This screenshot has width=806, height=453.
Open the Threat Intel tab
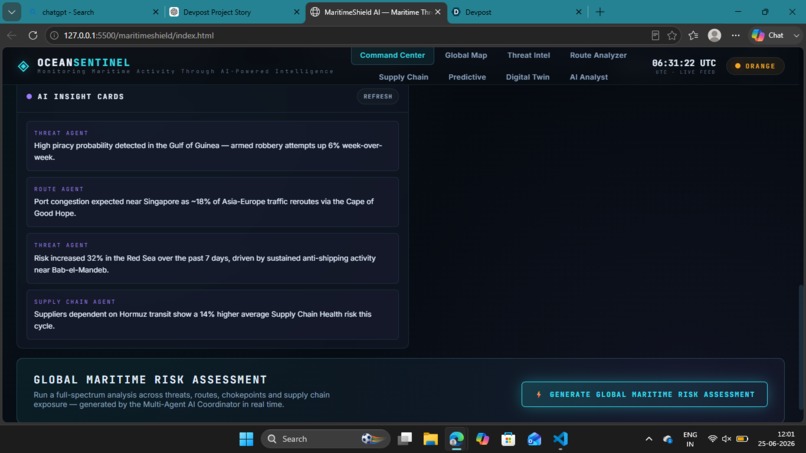point(528,56)
